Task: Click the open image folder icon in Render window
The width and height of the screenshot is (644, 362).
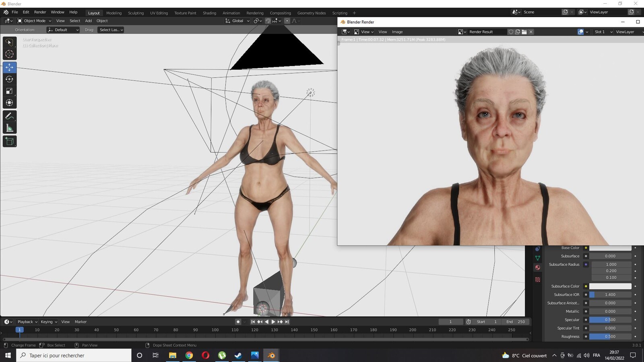Action: (524, 32)
